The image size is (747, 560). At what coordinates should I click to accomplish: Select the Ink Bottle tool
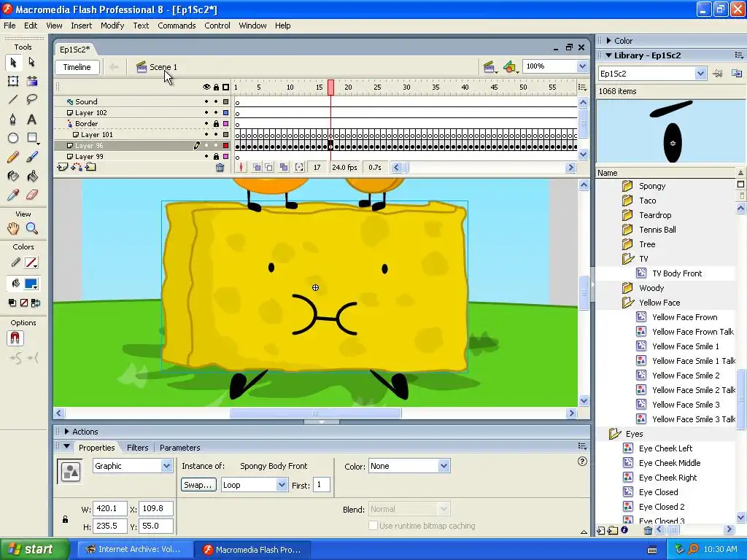(13, 176)
